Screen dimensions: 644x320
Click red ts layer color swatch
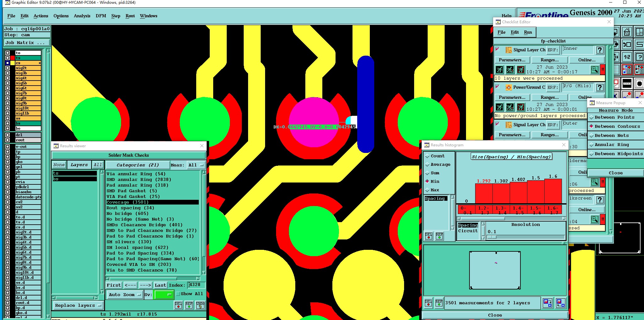coord(13,58)
